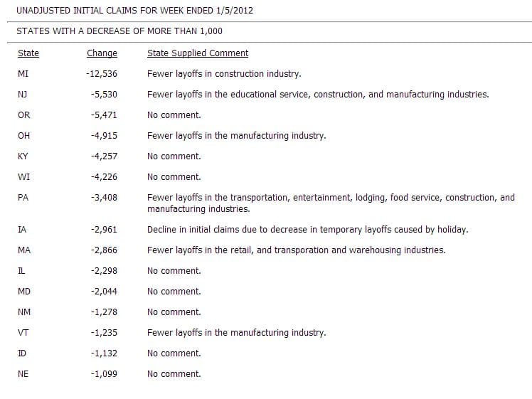Select the KY state row label
Screen dimensions: 532x399
click(23, 156)
